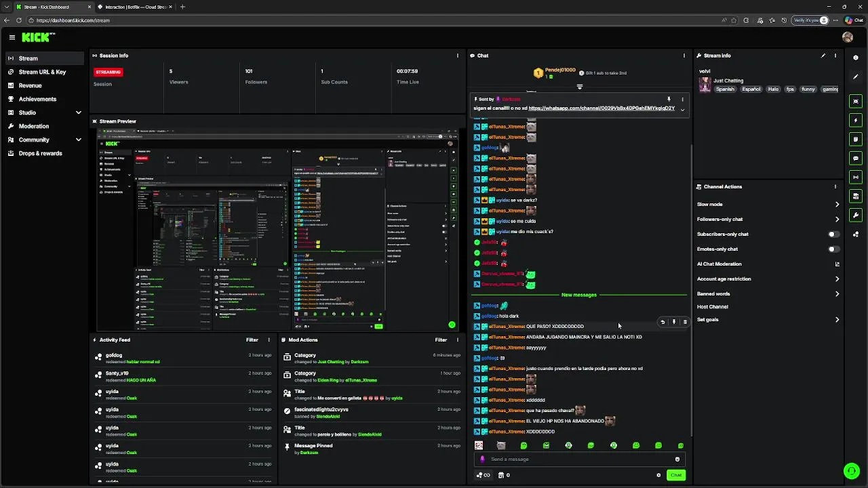The width and height of the screenshot is (868, 488).
Task: Open Session Info panel three-dot menu
Action: pyautogui.click(x=458, y=56)
